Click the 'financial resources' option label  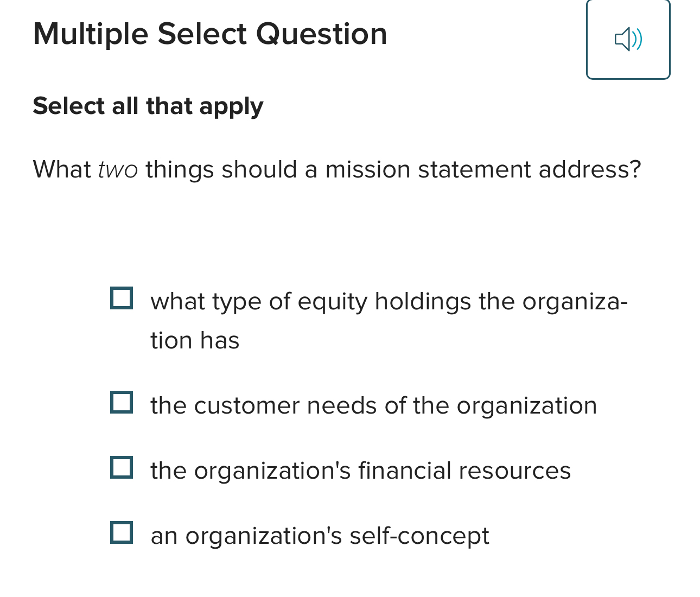(x=360, y=471)
